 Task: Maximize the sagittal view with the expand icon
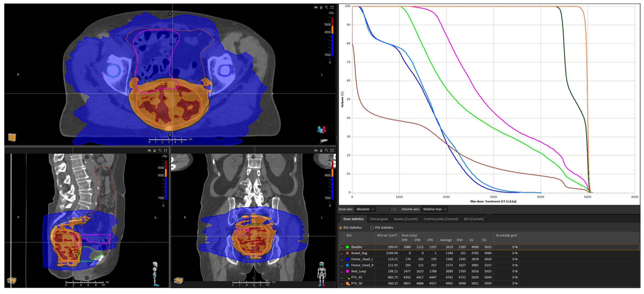[x=166, y=151]
